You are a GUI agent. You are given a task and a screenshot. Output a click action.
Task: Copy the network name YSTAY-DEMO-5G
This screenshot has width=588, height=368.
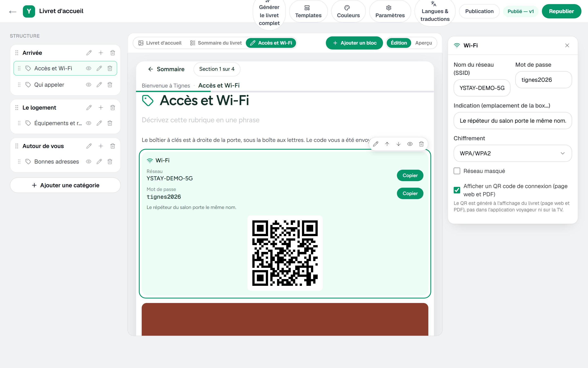tap(410, 175)
